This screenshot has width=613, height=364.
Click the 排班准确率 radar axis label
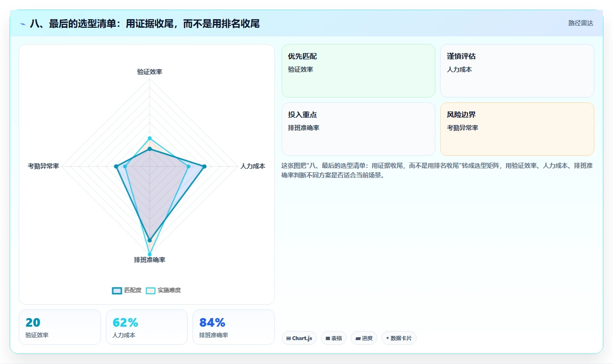[149, 260]
